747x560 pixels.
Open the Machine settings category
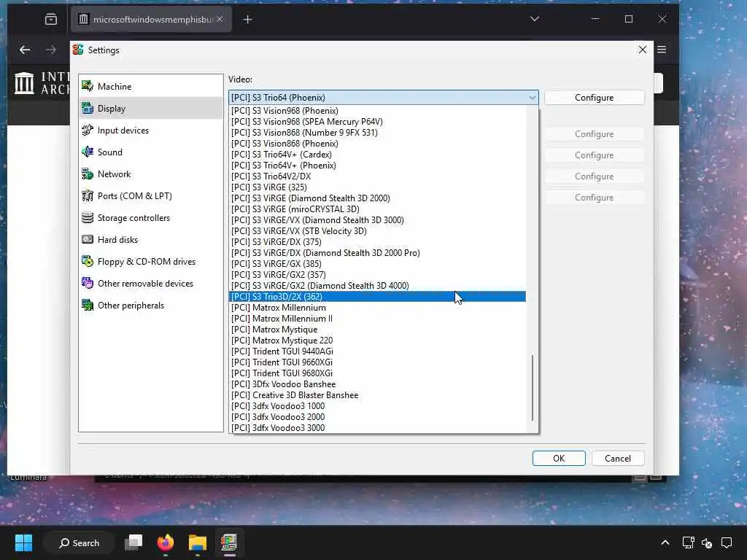pyautogui.click(x=150, y=86)
